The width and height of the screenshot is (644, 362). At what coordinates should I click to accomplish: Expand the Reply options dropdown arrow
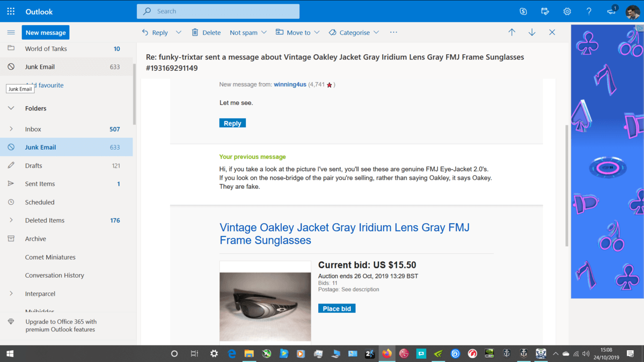(179, 32)
